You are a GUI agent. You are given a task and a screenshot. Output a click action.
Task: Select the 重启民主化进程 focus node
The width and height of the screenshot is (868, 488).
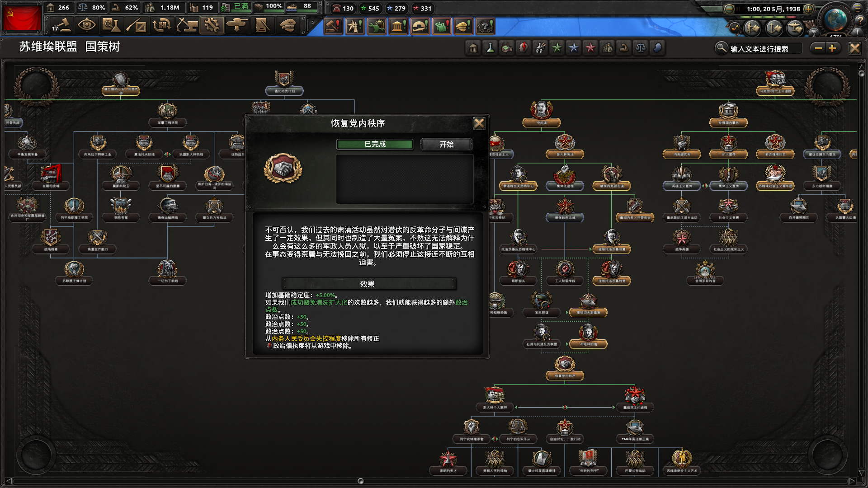coord(635,399)
